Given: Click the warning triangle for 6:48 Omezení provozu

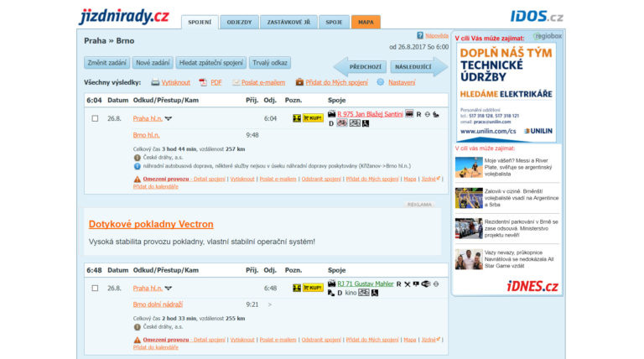Looking at the screenshot, I should 137,340.
